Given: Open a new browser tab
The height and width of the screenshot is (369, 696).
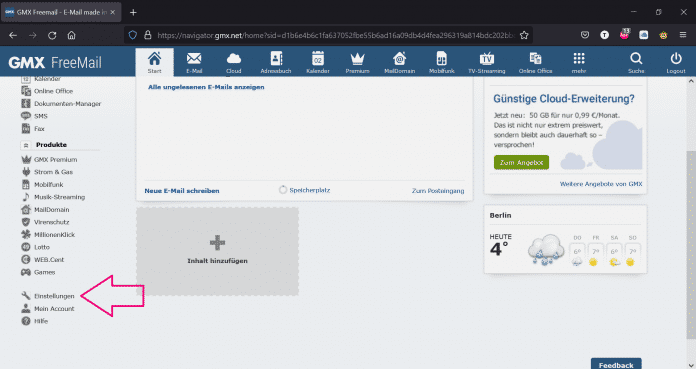Looking at the screenshot, I should point(133,12).
